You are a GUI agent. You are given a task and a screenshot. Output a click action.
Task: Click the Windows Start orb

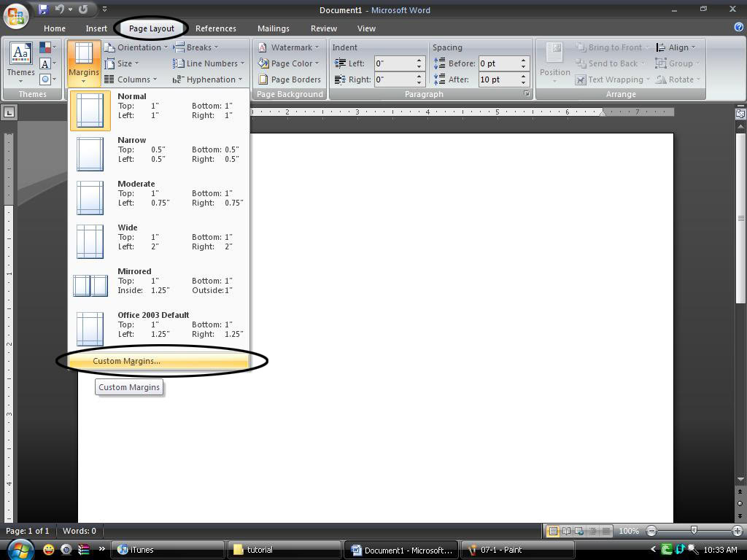pyautogui.click(x=20, y=550)
